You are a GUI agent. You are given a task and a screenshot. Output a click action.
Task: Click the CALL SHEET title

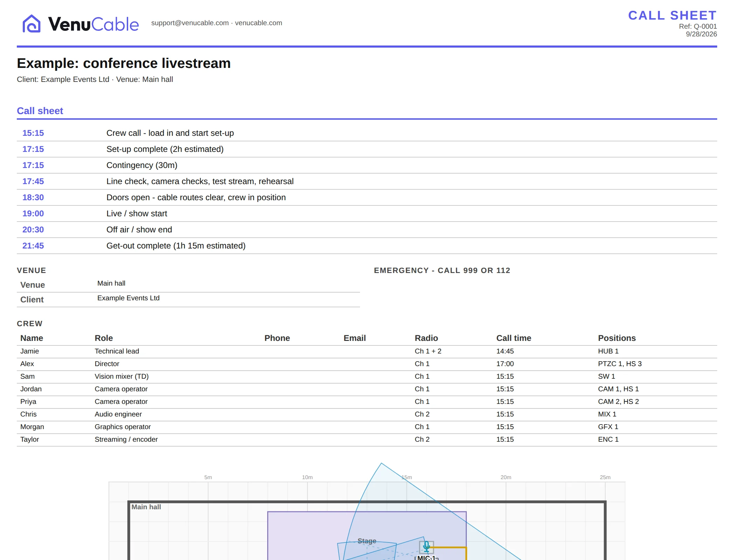pyautogui.click(x=672, y=15)
